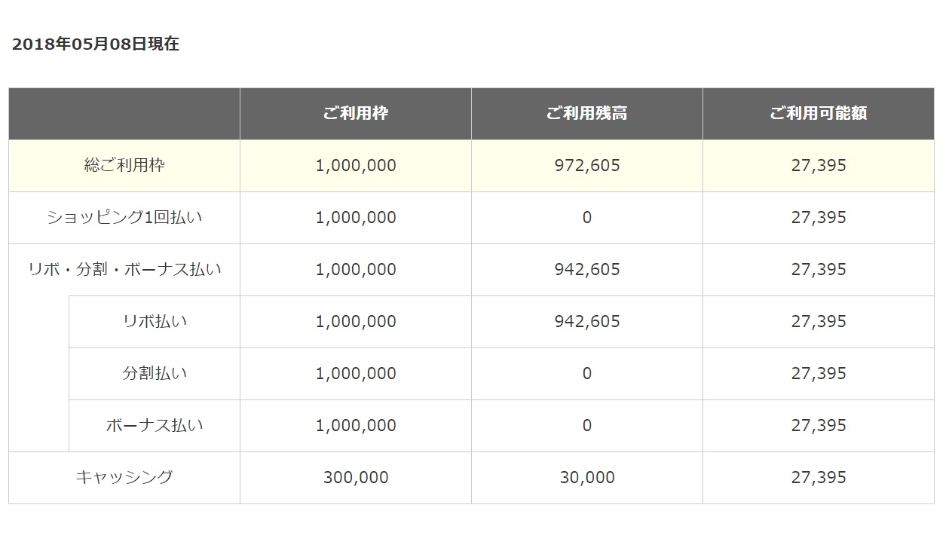This screenshot has width=952, height=560.
Task: Click 1,000,000 limit in ボーナス払い row
Action: click(x=356, y=426)
